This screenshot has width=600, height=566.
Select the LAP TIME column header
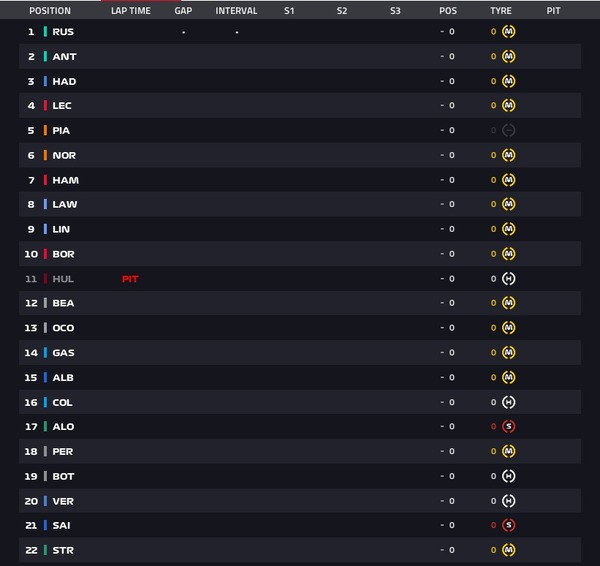pos(131,11)
